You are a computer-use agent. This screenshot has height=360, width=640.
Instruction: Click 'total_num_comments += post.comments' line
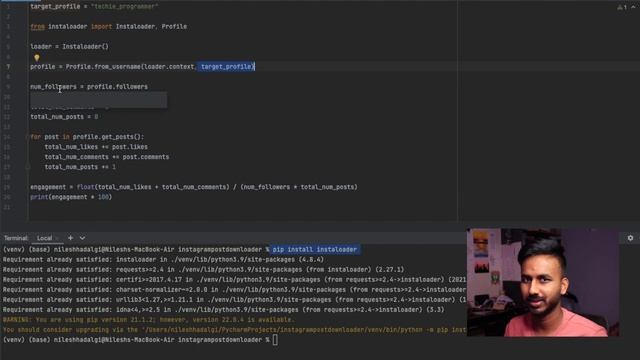pyautogui.click(x=107, y=157)
